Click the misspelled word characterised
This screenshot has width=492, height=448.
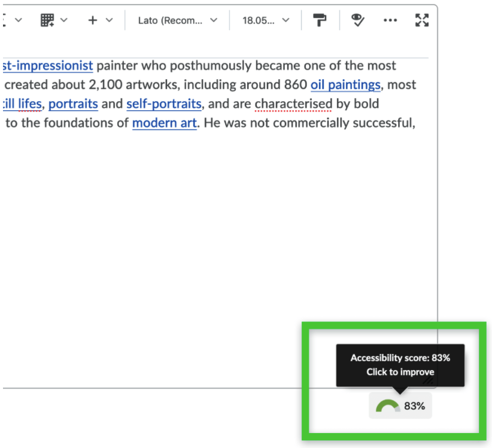pos(293,104)
